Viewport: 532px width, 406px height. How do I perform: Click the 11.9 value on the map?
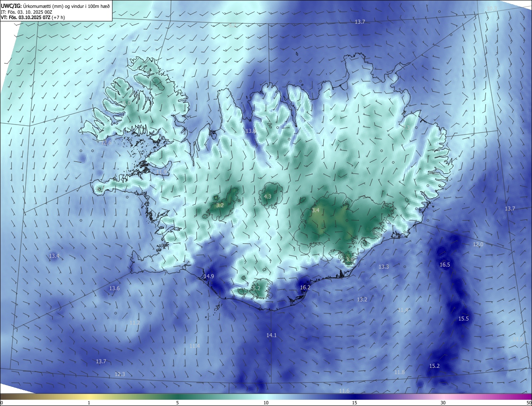tap(161, 172)
